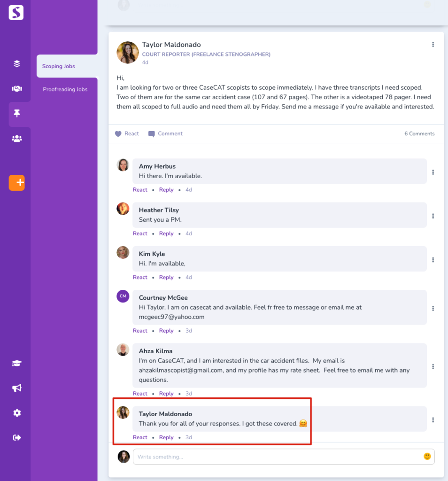Click the speech bubble Comment icon

(152, 134)
